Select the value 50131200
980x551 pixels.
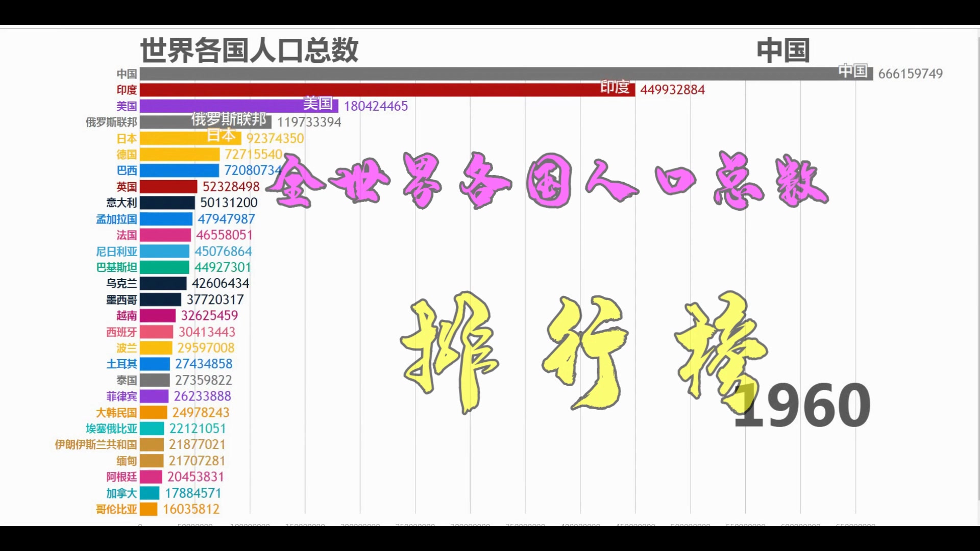point(229,203)
